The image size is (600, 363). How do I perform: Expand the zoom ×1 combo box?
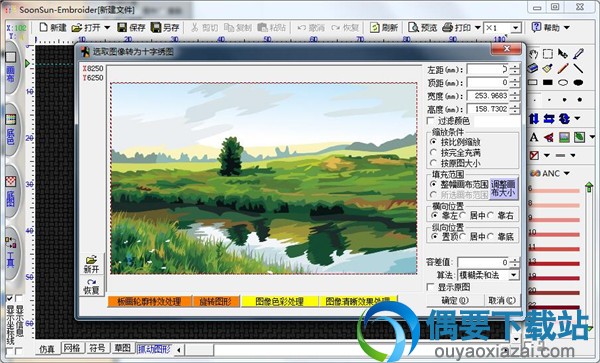point(515,28)
